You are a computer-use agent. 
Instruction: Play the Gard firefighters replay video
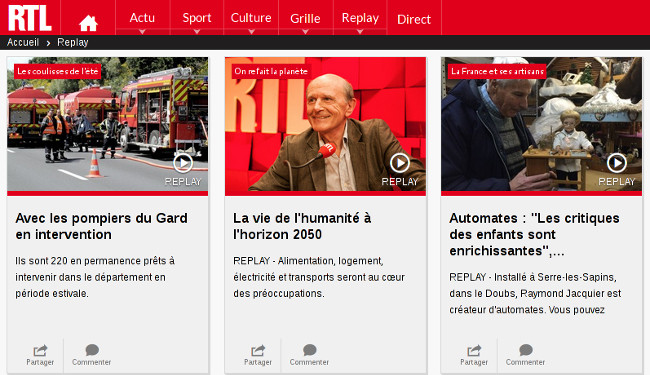183,163
